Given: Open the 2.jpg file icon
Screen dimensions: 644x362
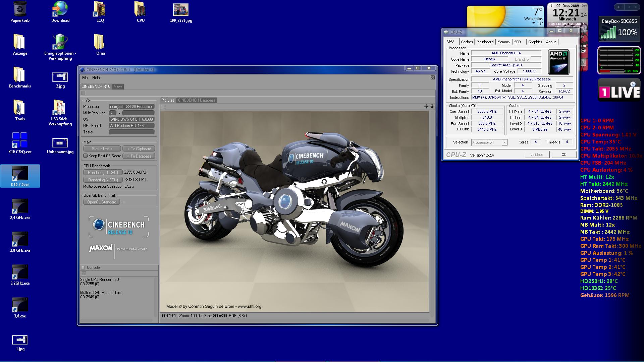Looking at the screenshot, I should pos(60,80).
